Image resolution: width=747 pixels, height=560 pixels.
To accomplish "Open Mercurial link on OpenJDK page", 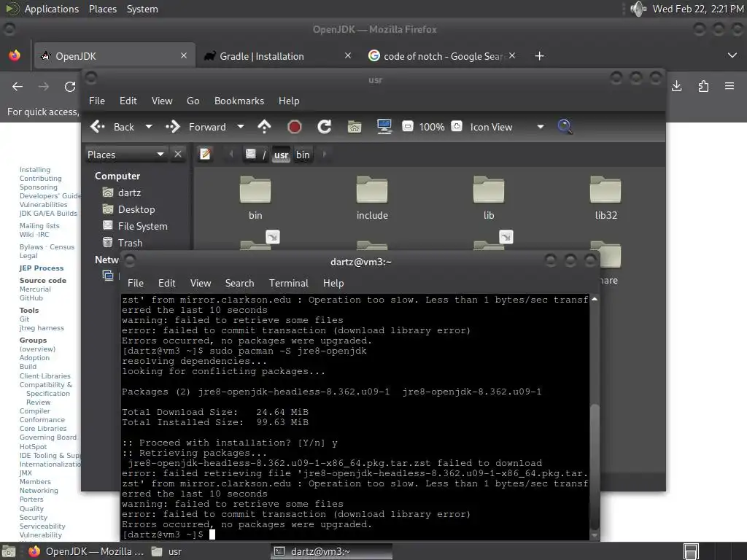I will [x=35, y=289].
